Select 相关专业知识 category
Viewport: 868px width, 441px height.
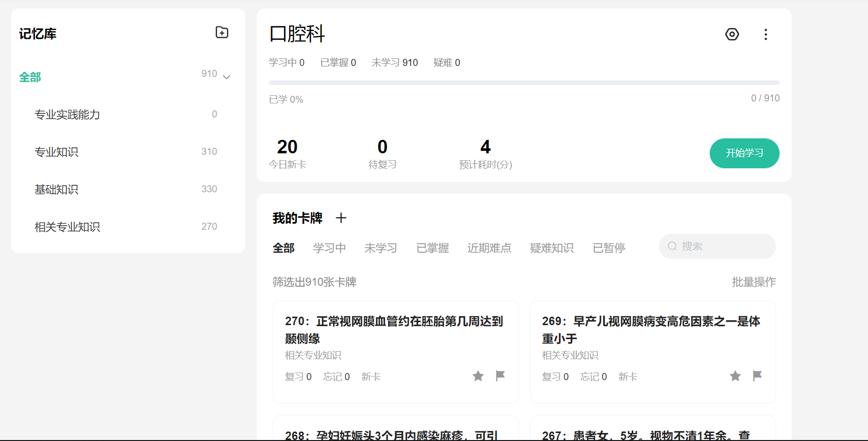point(67,227)
